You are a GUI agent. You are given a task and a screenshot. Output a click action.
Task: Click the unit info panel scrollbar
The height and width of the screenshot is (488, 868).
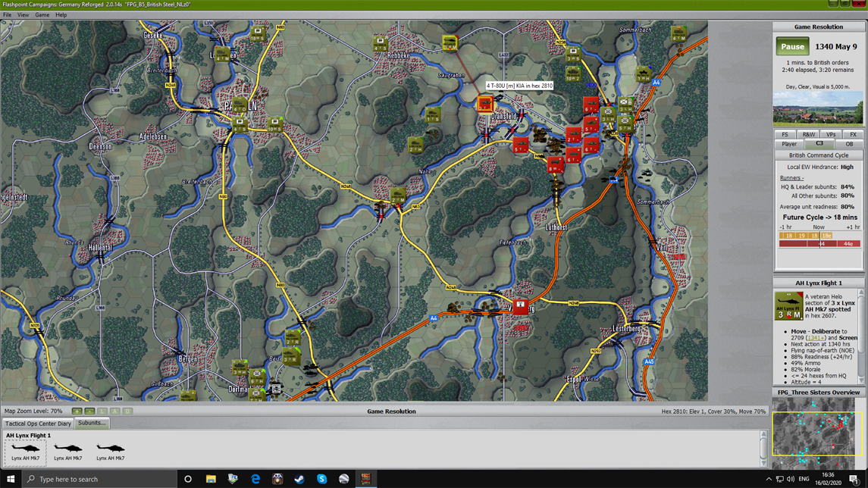point(861,336)
